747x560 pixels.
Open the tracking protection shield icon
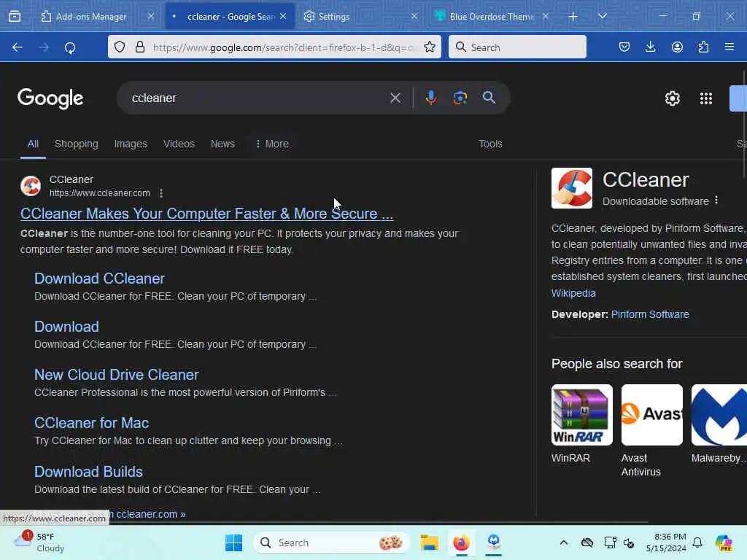click(120, 47)
